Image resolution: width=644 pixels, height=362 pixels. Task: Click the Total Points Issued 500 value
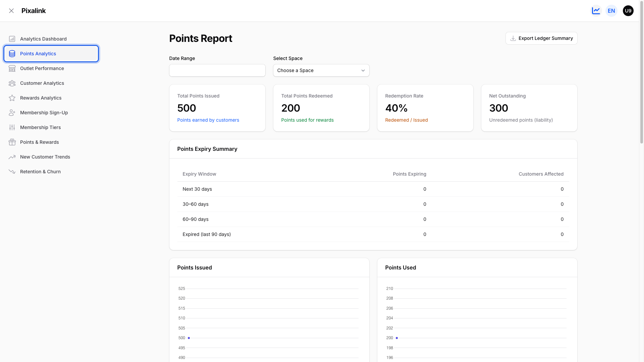pos(187,108)
